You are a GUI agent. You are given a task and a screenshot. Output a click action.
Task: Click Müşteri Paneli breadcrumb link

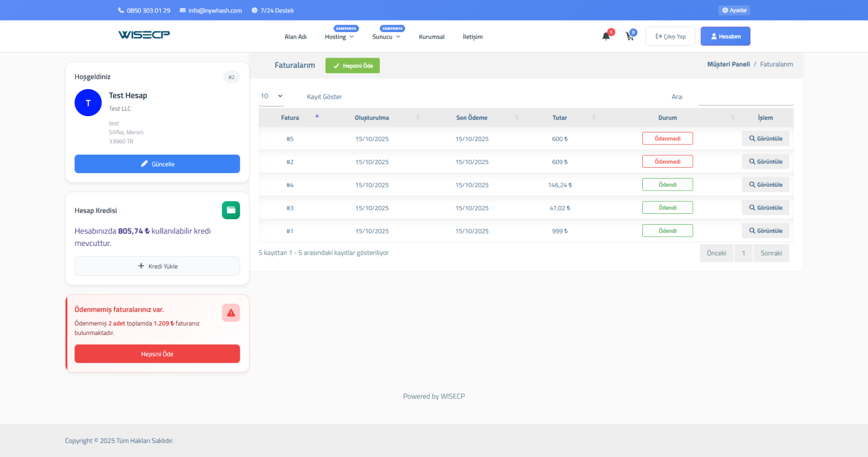coord(728,64)
